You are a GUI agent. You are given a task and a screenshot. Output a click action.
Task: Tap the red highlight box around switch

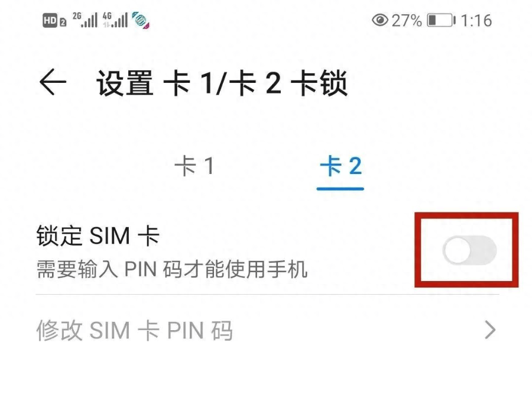click(x=466, y=250)
